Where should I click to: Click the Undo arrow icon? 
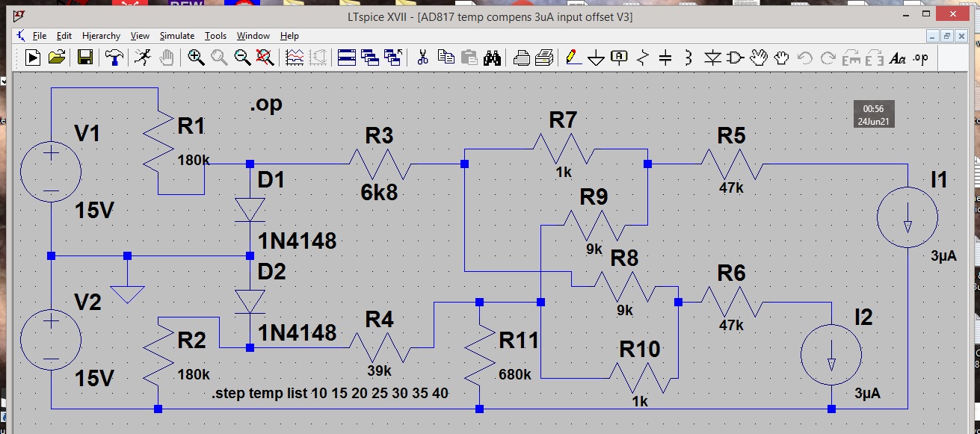[x=805, y=58]
